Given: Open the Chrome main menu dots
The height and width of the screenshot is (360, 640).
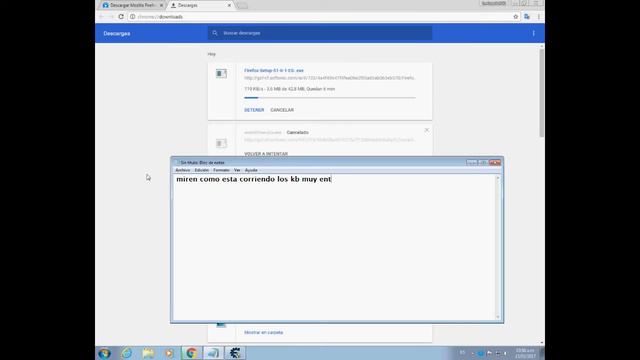Looking at the screenshot, I should [x=539, y=17].
